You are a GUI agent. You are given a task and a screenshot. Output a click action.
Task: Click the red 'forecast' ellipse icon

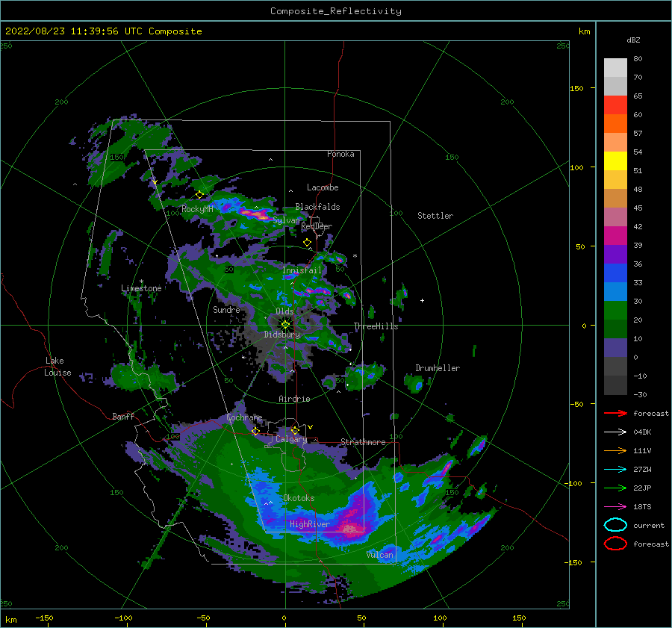[615, 544]
